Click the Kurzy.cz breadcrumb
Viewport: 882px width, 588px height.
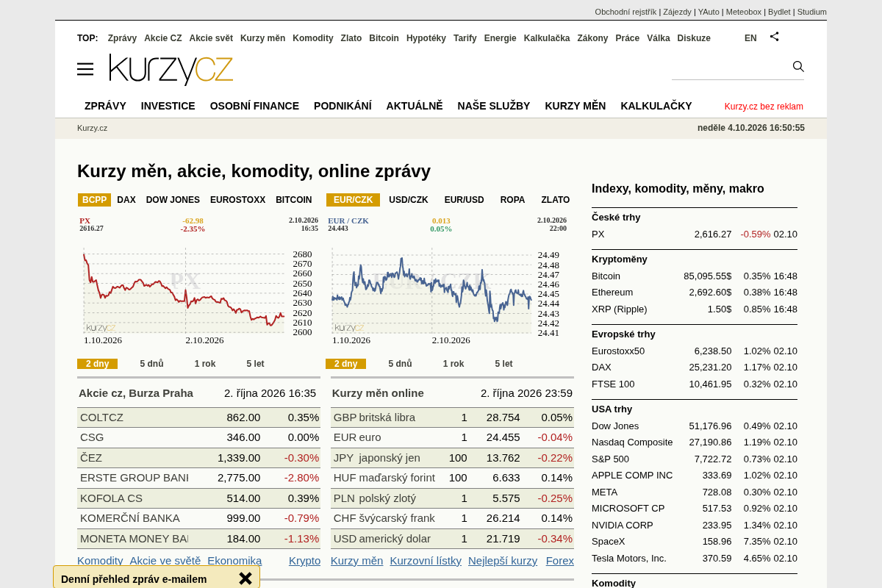tap(92, 128)
